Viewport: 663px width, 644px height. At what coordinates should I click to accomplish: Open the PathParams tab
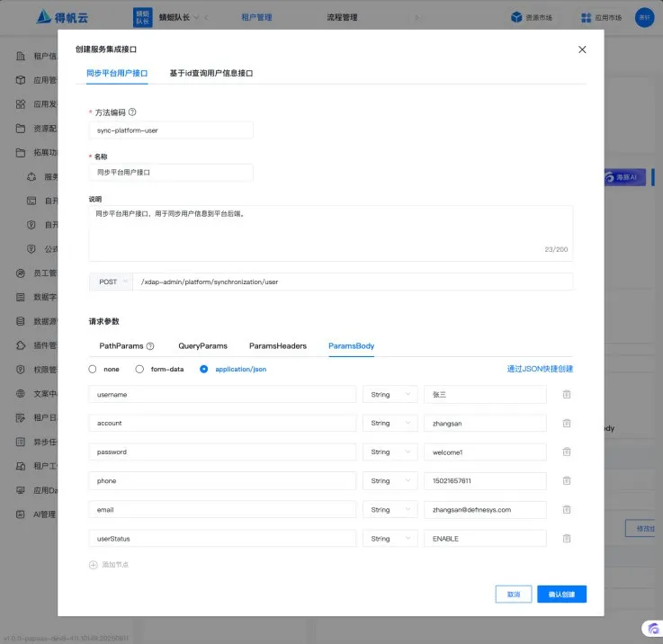(121, 346)
